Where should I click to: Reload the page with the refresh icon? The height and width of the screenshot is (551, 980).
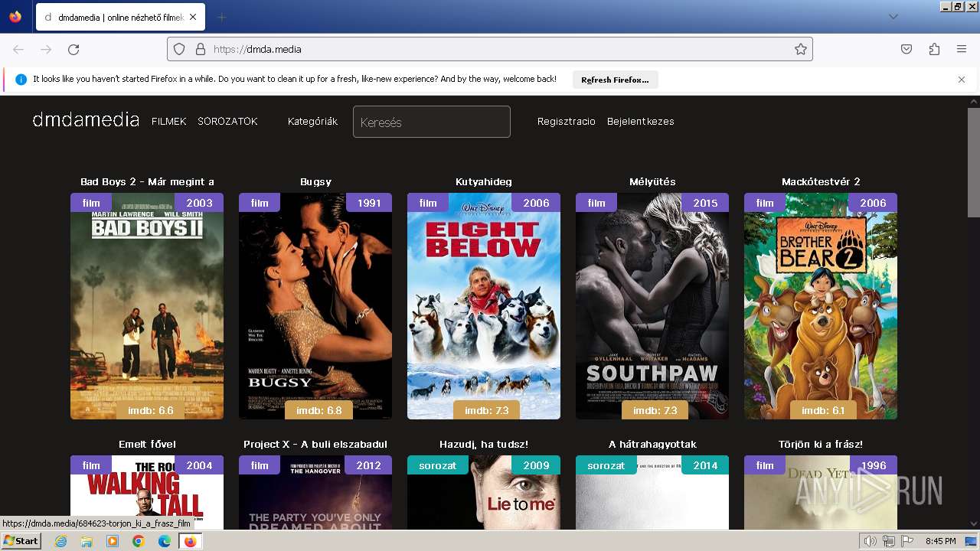pyautogui.click(x=73, y=49)
